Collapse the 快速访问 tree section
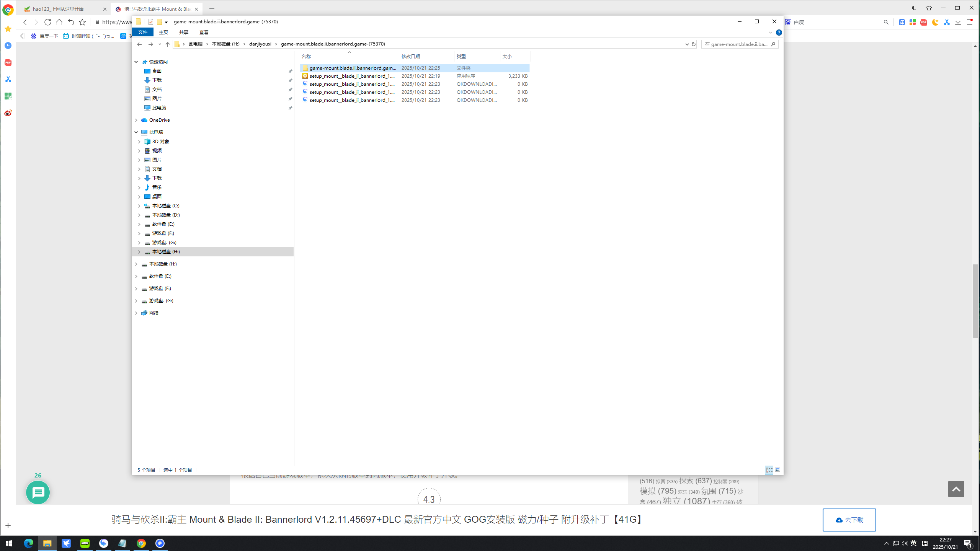Screen dimensions: 980x551 click(136, 62)
